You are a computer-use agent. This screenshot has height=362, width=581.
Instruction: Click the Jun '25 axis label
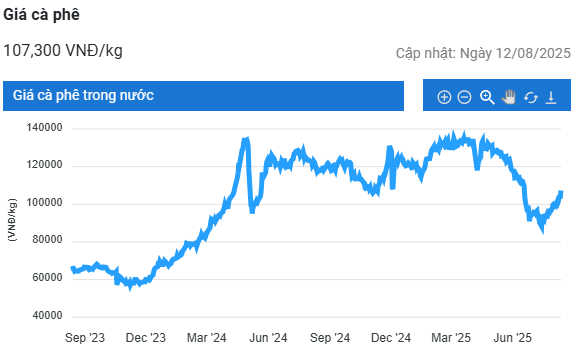click(512, 338)
